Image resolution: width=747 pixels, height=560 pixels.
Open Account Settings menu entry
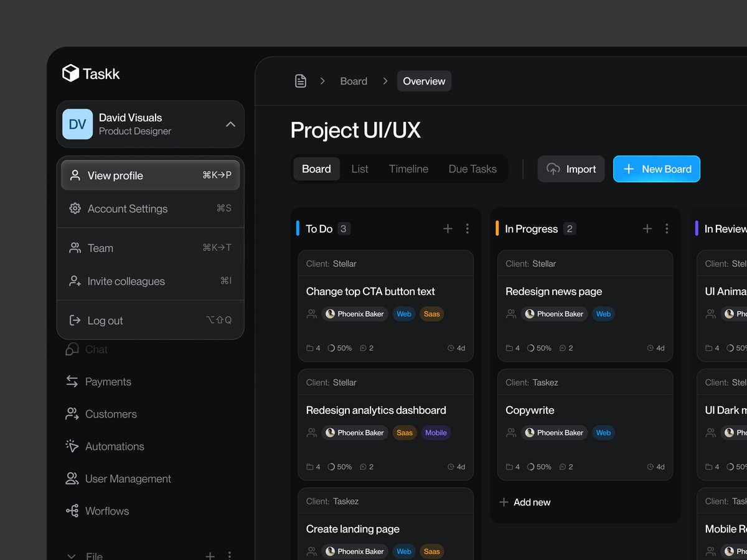point(150,208)
